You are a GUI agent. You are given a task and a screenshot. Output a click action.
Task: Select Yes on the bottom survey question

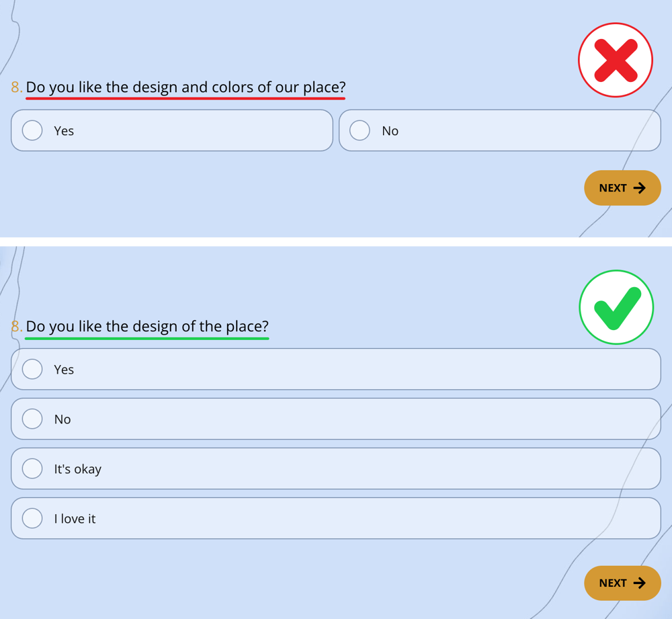coord(32,369)
